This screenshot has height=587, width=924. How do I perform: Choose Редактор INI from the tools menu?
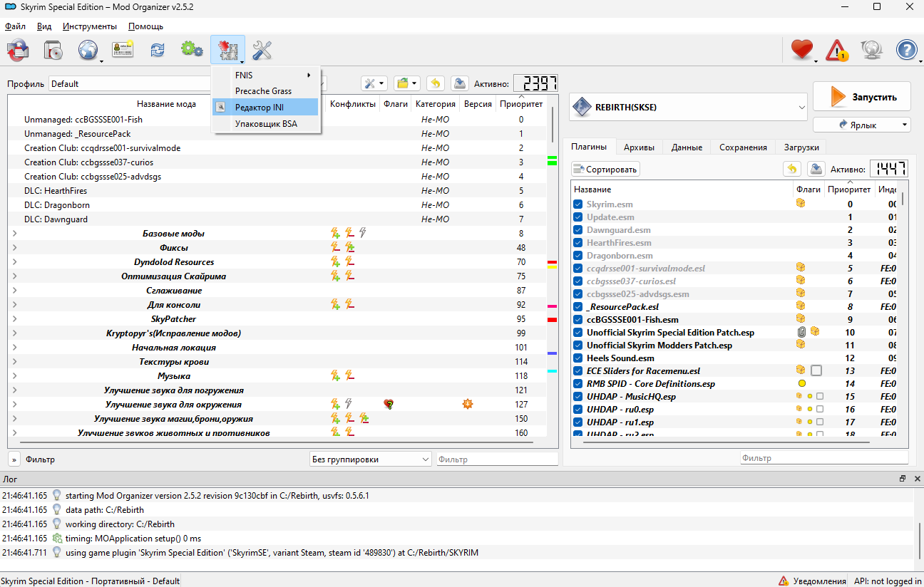click(x=266, y=107)
